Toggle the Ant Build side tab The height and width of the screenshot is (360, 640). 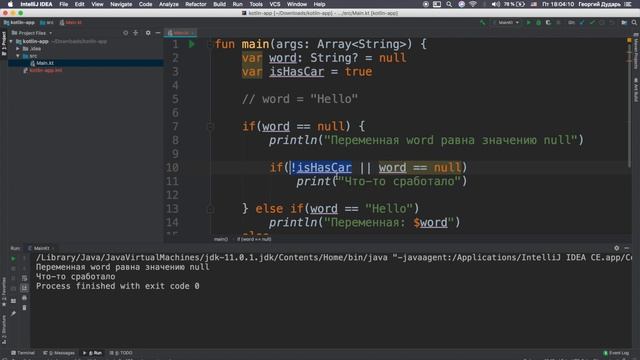pos(636,90)
